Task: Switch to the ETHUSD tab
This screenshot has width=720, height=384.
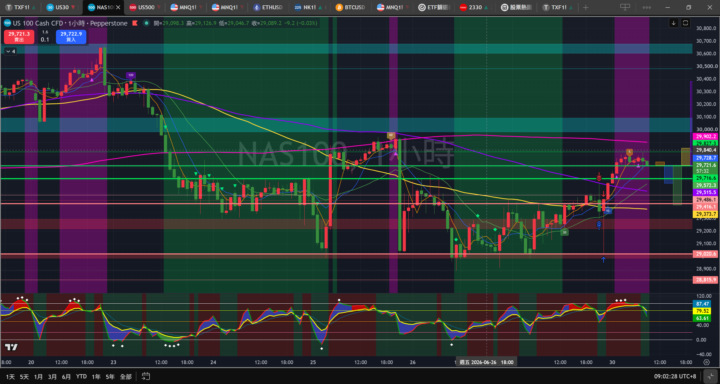Action: pos(269,7)
